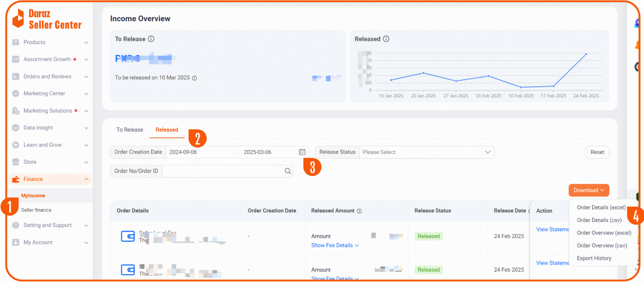Expand Show Fee Details in first row
The height and width of the screenshot is (283, 644).
point(335,245)
